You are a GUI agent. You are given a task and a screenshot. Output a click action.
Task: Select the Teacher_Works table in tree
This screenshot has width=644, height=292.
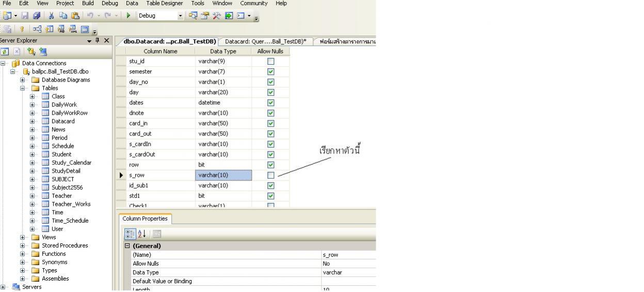[x=71, y=204]
